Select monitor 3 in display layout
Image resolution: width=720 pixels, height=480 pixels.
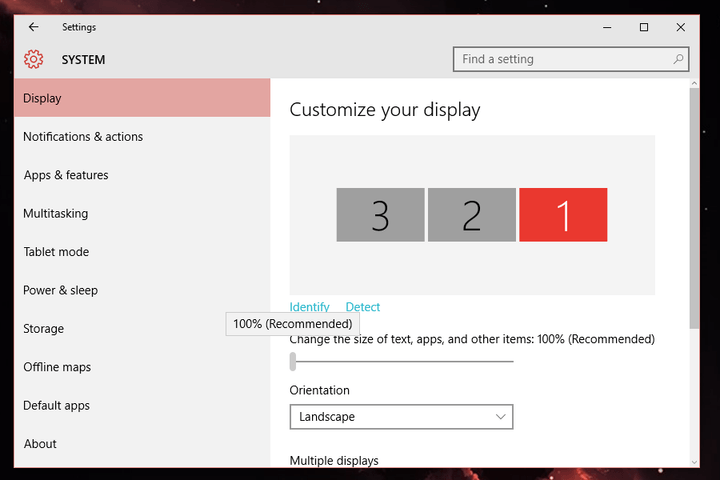click(380, 215)
